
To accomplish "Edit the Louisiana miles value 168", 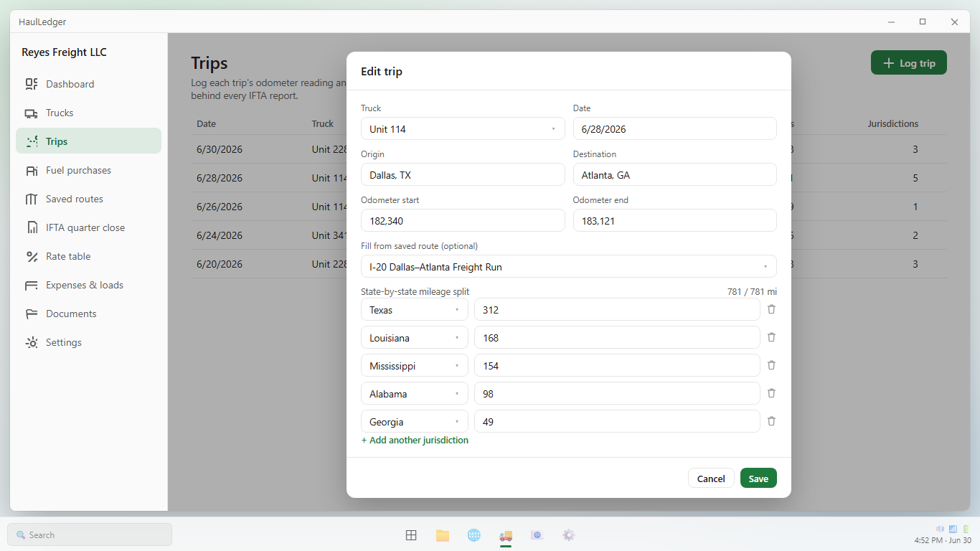I will point(617,338).
